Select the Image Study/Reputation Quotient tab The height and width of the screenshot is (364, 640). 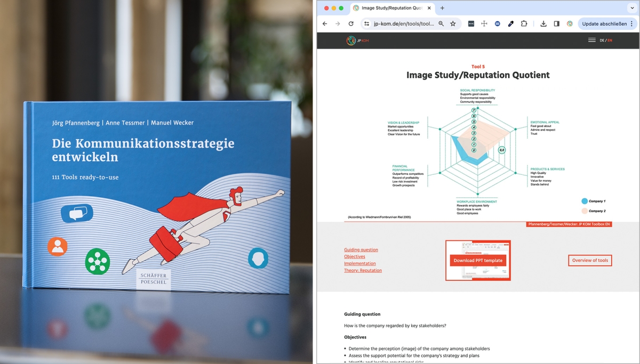tap(390, 8)
